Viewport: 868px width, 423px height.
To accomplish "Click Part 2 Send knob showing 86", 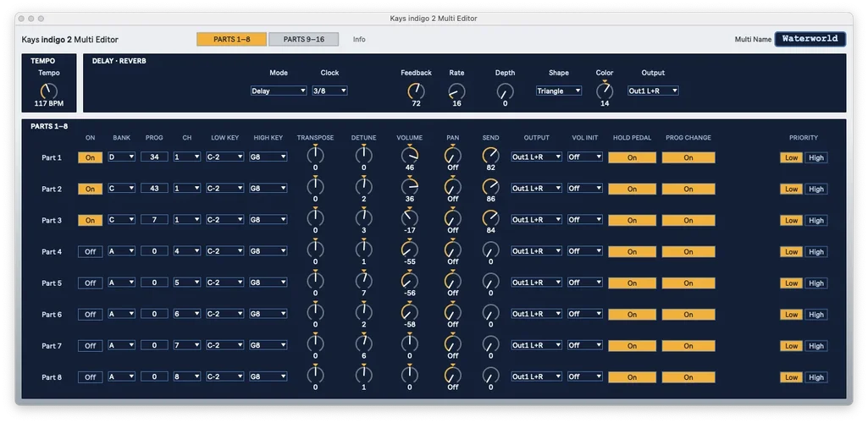I will pos(490,187).
